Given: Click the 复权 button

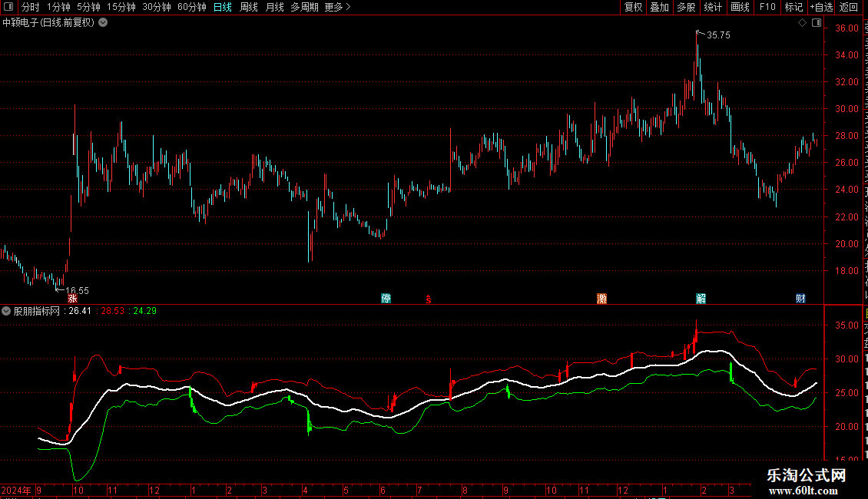Looking at the screenshot, I should point(633,7).
